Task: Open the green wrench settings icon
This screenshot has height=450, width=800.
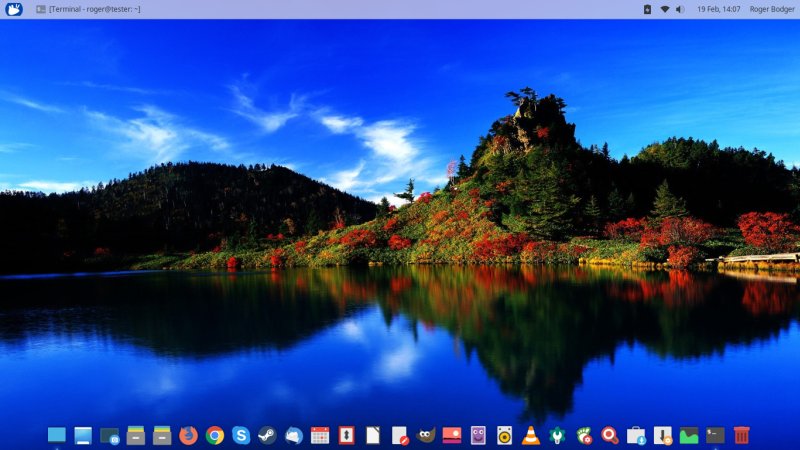Action: click(557, 436)
